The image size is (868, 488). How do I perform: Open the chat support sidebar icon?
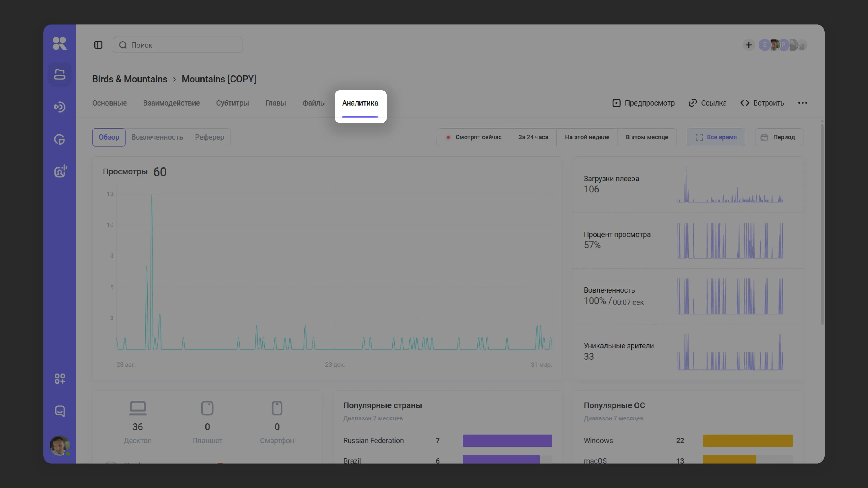tap(60, 411)
